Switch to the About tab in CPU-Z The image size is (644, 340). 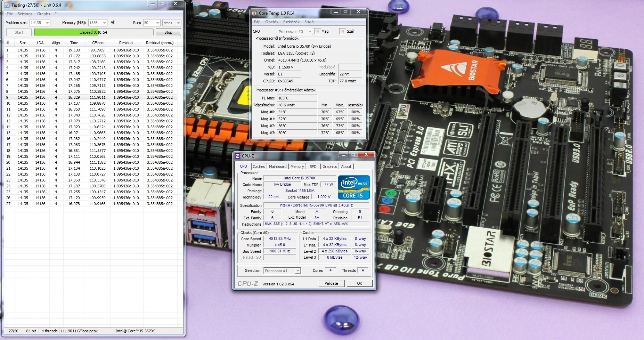pyautogui.click(x=346, y=167)
